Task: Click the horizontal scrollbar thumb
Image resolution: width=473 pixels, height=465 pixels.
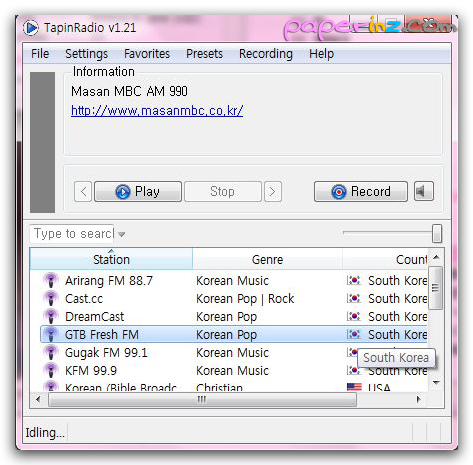Action: coord(202,399)
